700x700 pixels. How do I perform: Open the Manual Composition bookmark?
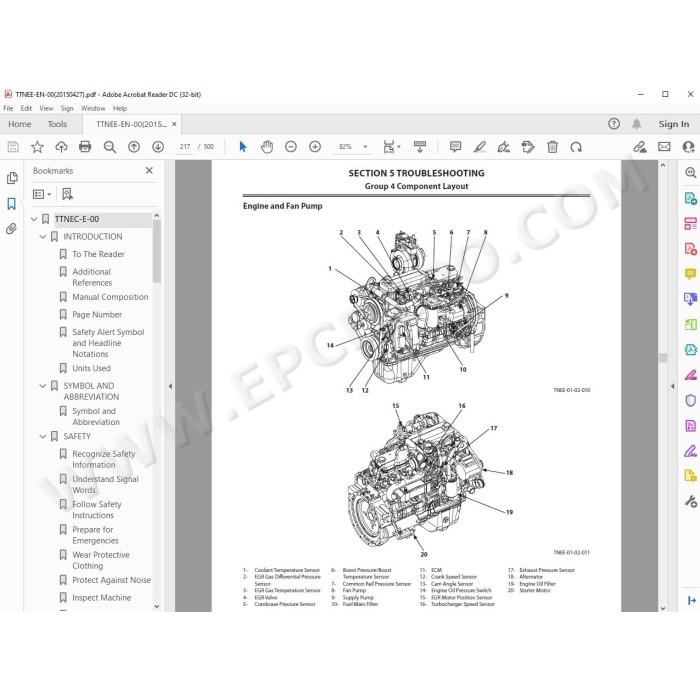[x=110, y=297]
